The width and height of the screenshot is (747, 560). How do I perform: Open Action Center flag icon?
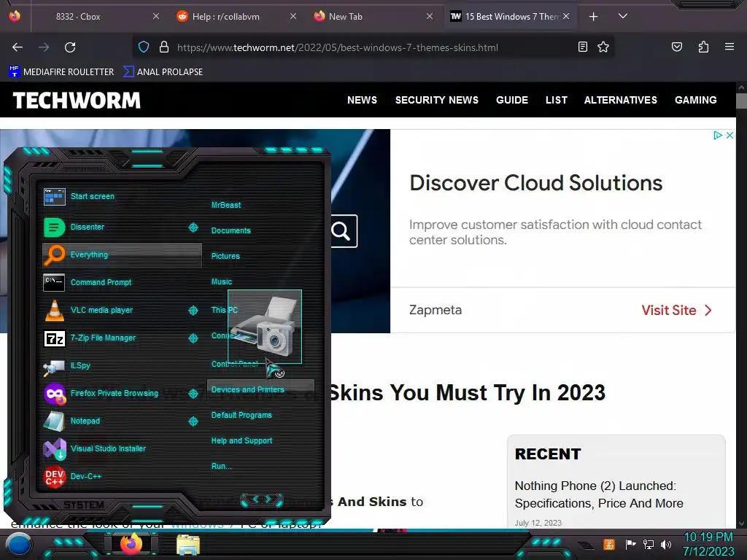pyautogui.click(x=630, y=544)
